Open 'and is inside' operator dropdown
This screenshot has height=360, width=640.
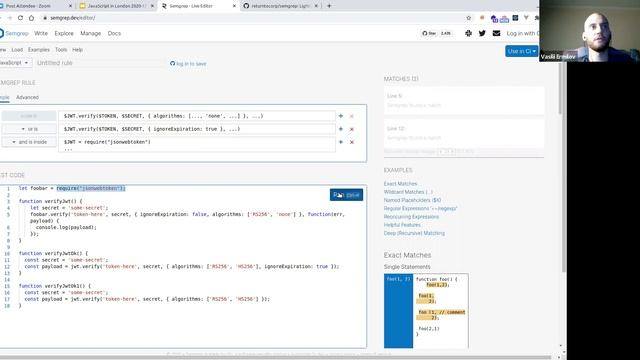29,142
